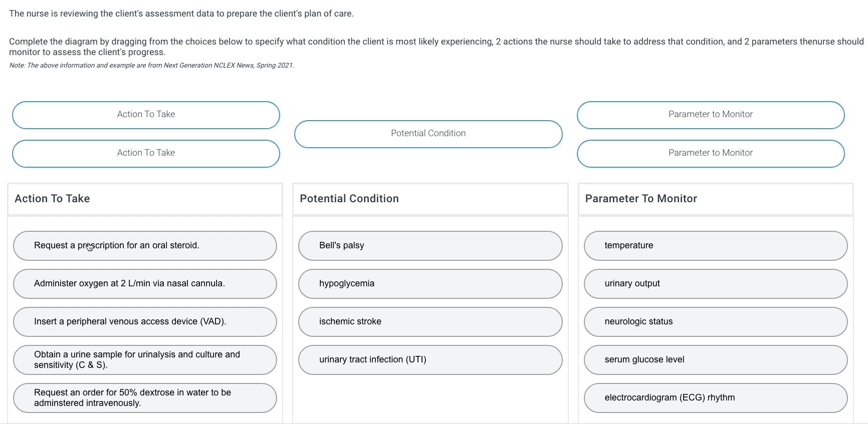
Task: Click the urine sample for urinalysis action
Action: (145, 359)
